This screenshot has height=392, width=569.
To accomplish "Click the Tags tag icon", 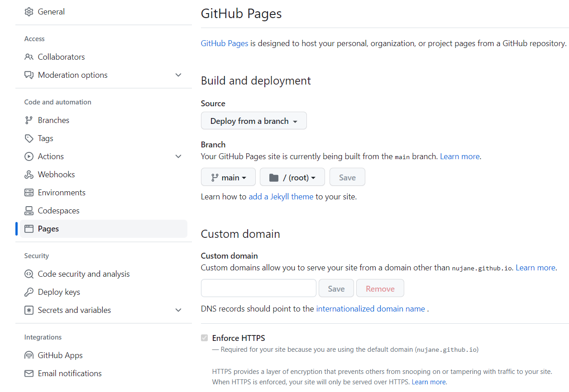I will coord(29,138).
